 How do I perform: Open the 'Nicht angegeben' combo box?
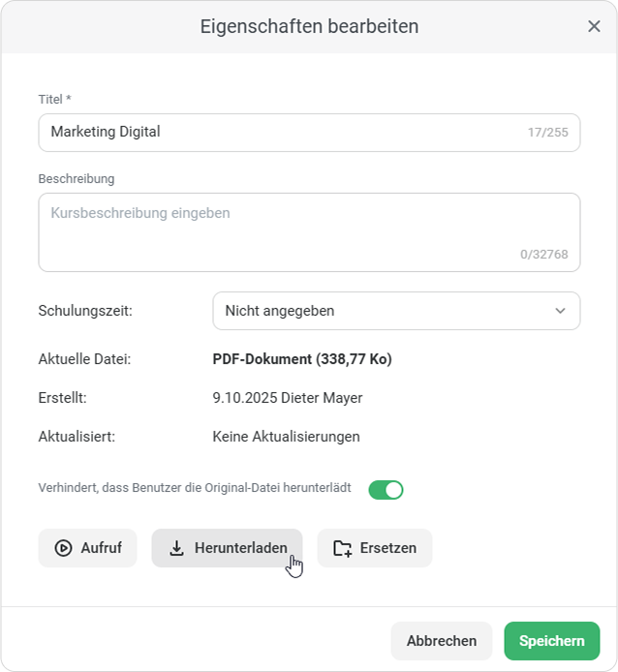point(387,311)
